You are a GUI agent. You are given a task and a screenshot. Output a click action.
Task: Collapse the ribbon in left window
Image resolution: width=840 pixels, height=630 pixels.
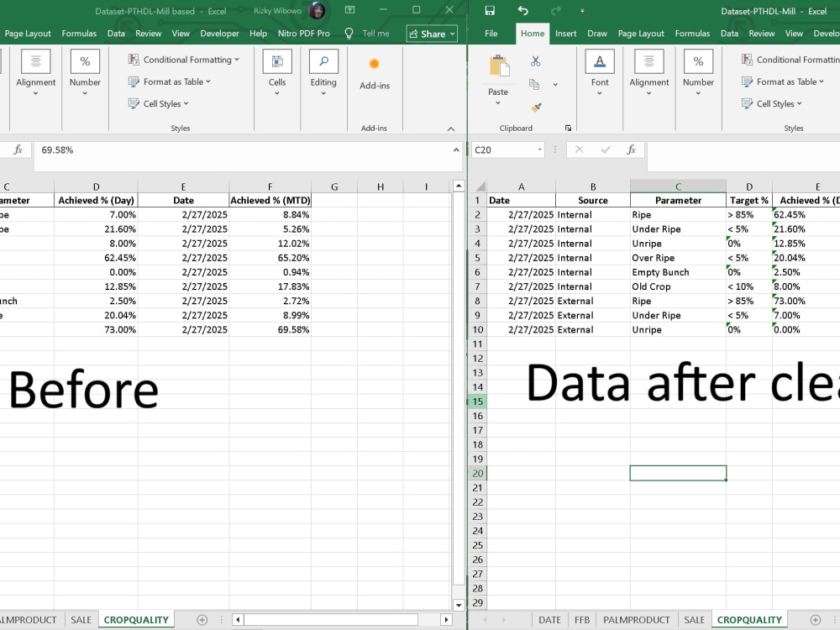tap(451, 129)
